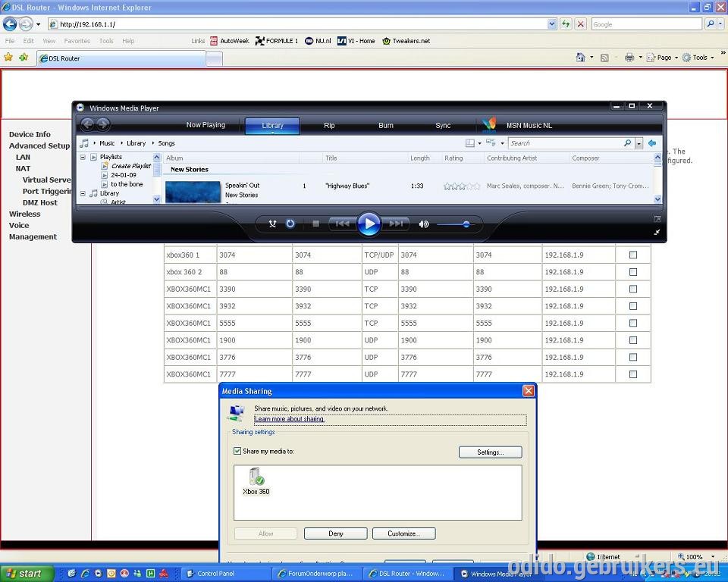The width and height of the screenshot is (728, 582).
Task: Click the Deny button
Action: pyautogui.click(x=336, y=533)
